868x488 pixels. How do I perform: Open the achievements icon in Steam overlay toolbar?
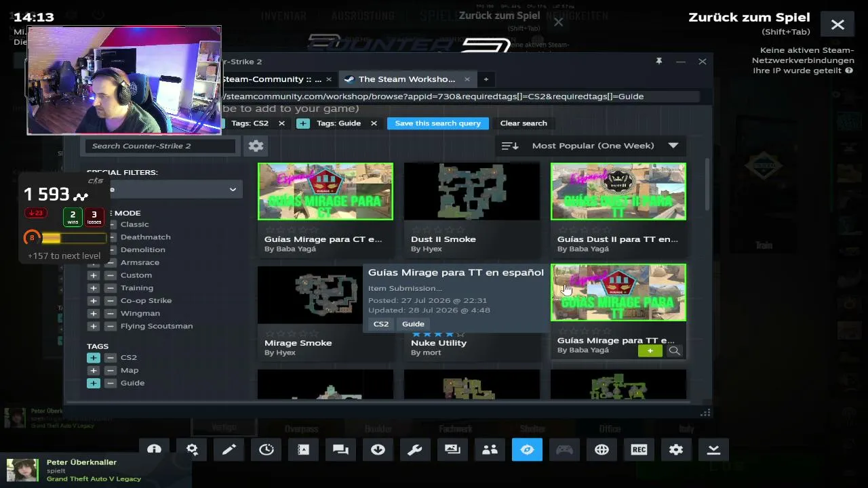click(155, 450)
